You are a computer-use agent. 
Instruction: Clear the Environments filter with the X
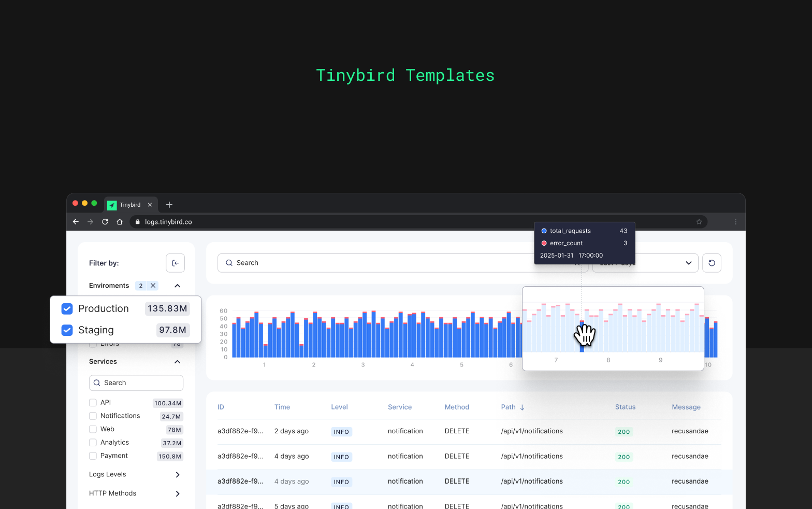tap(153, 286)
